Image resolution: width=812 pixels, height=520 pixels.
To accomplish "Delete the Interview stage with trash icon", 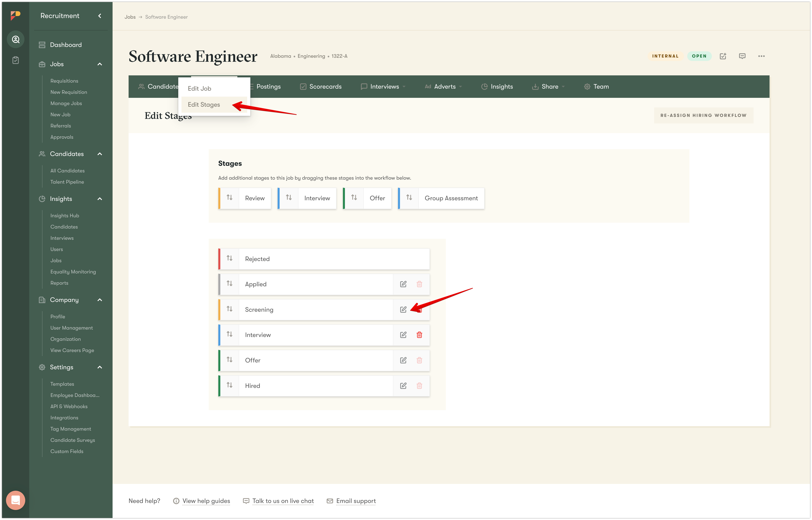I will click(x=419, y=335).
